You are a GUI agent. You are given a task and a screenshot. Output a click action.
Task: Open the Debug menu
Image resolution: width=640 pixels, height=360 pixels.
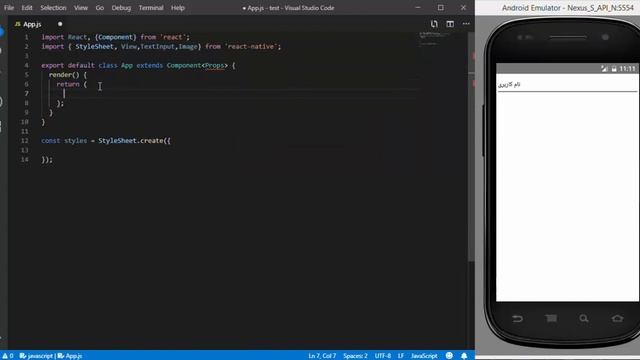pyautogui.click(x=121, y=8)
